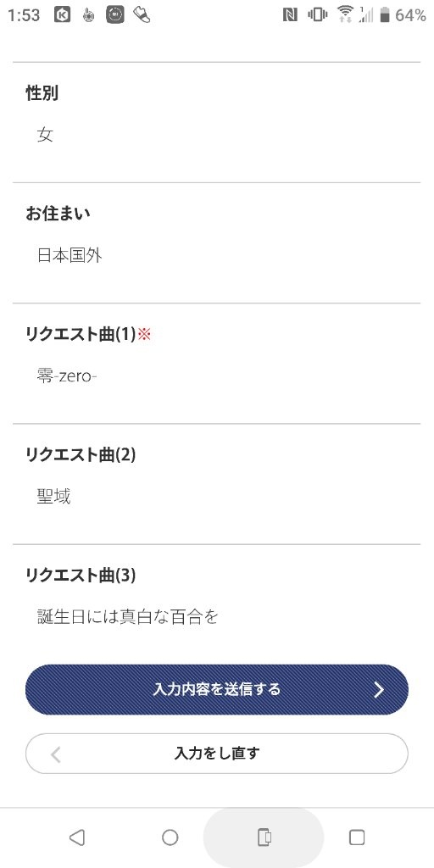
Task: Tap the NFC status bar icon
Action: (290, 15)
